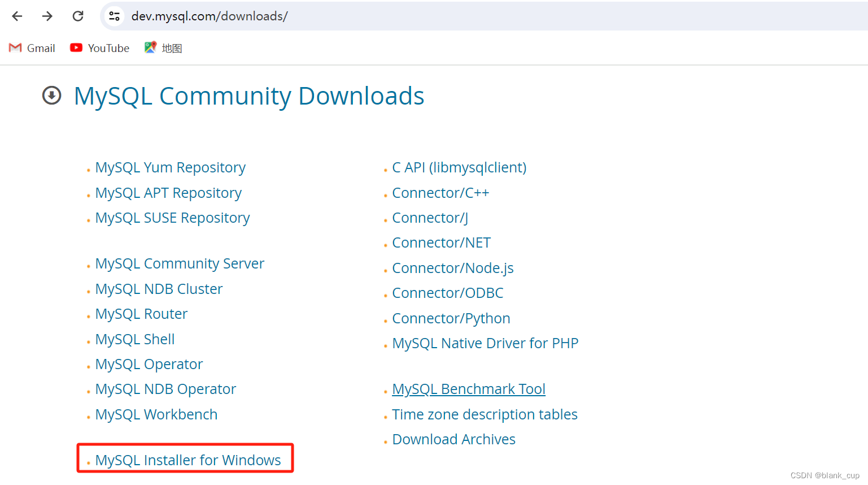Go to MySQL Shell downloads

135,339
